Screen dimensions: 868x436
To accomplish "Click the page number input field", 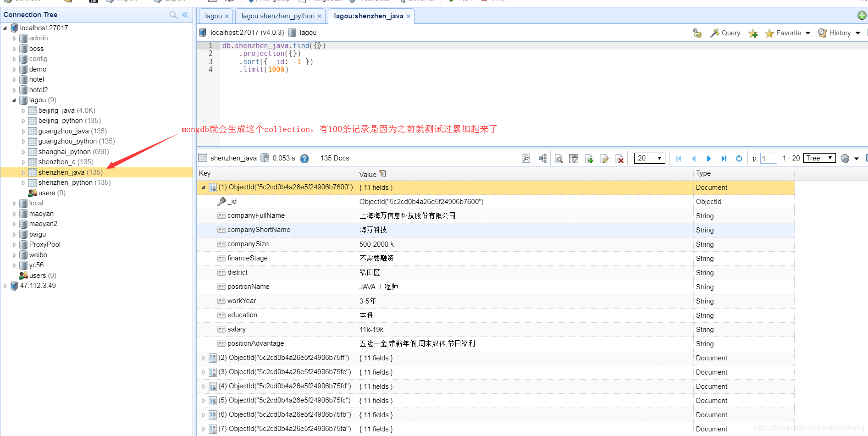I will click(x=768, y=158).
